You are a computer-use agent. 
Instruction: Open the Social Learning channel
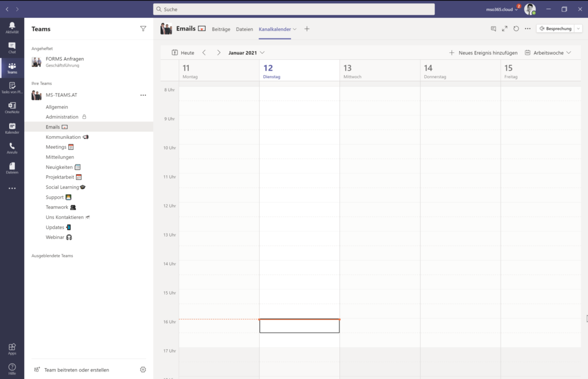[88, 187]
